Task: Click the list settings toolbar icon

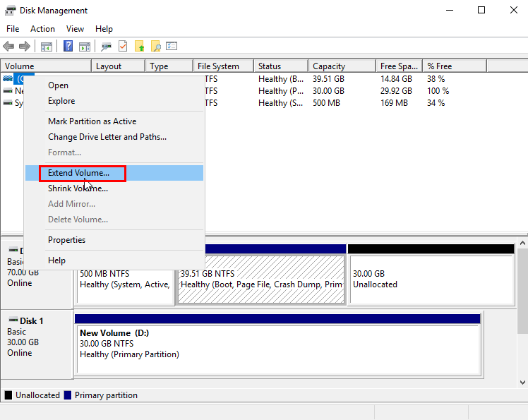Action: (172, 46)
